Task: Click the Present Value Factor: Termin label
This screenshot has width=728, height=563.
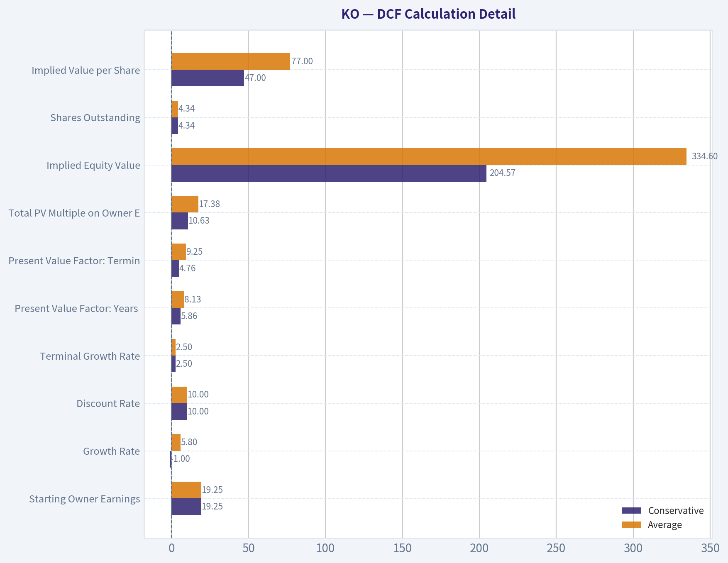Action: coord(74,261)
